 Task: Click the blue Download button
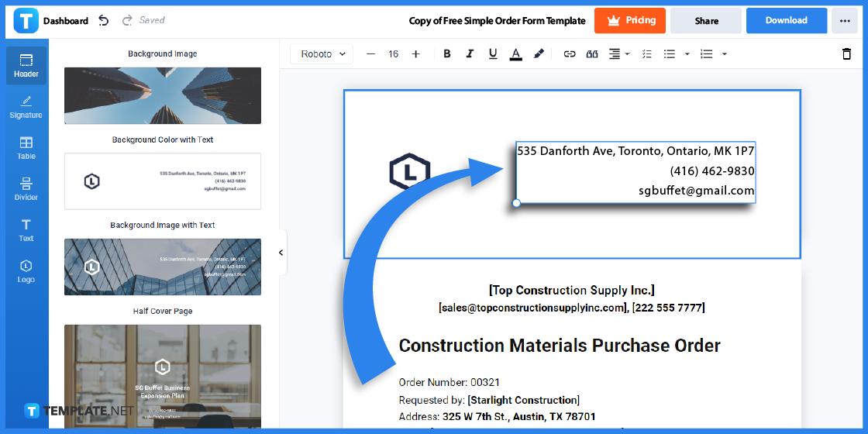coord(786,21)
